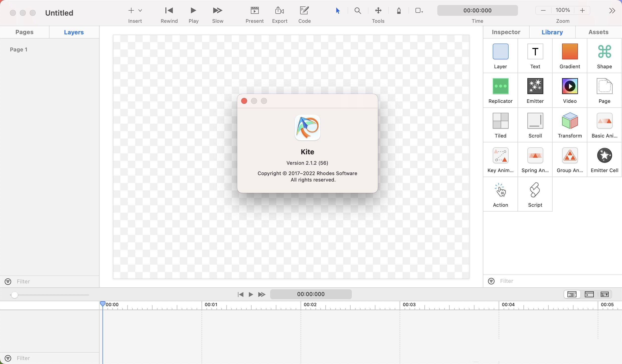Choose the Tiled layer library item
This screenshot has width=622, height=364.
coord(500,125)
